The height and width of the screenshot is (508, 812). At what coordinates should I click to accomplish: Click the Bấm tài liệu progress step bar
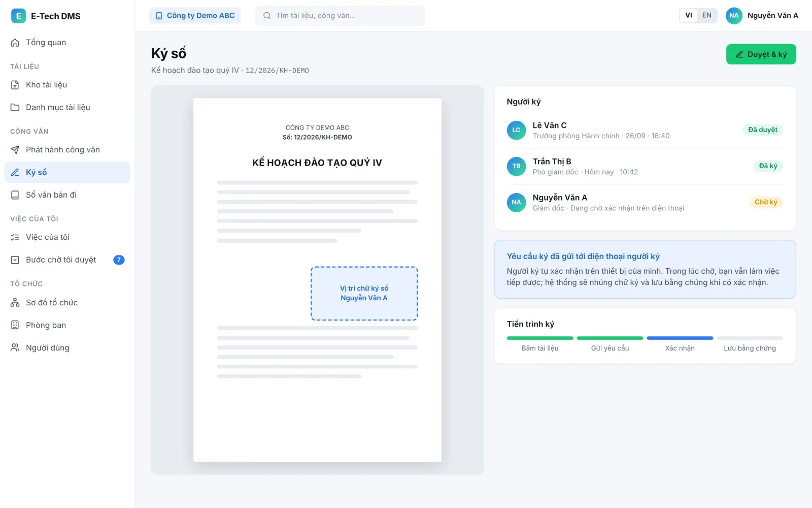point(540,338)
